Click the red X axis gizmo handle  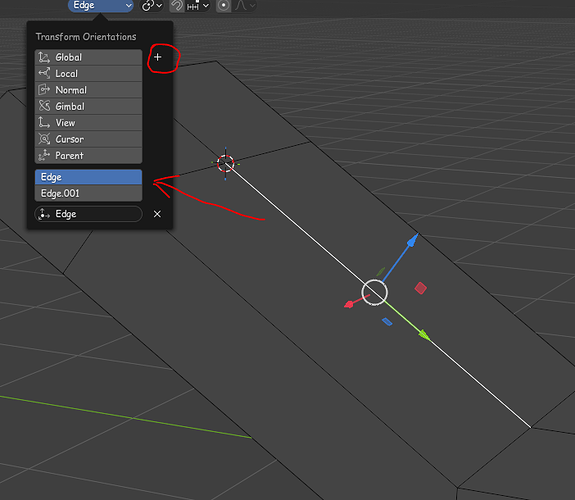[349, 304]
